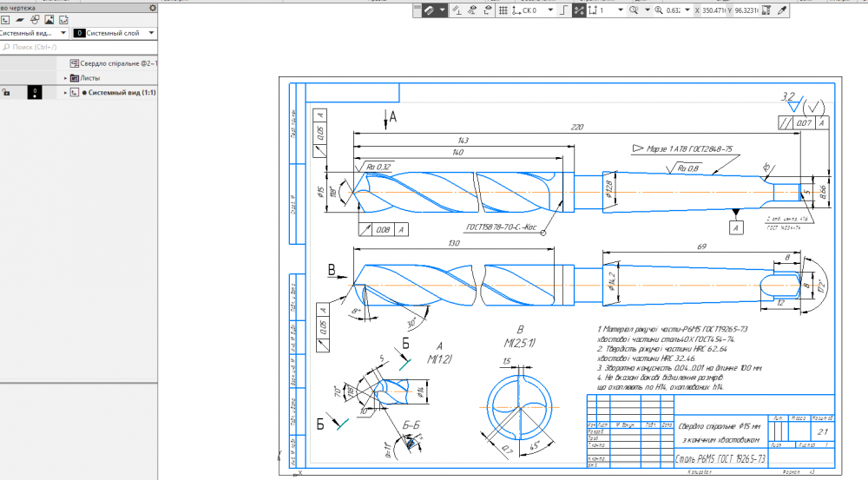Image resolution: width=868 pixels, height=480 pixels.
Task: Open the Системный вид view dropdown
Action: (63, 33)
